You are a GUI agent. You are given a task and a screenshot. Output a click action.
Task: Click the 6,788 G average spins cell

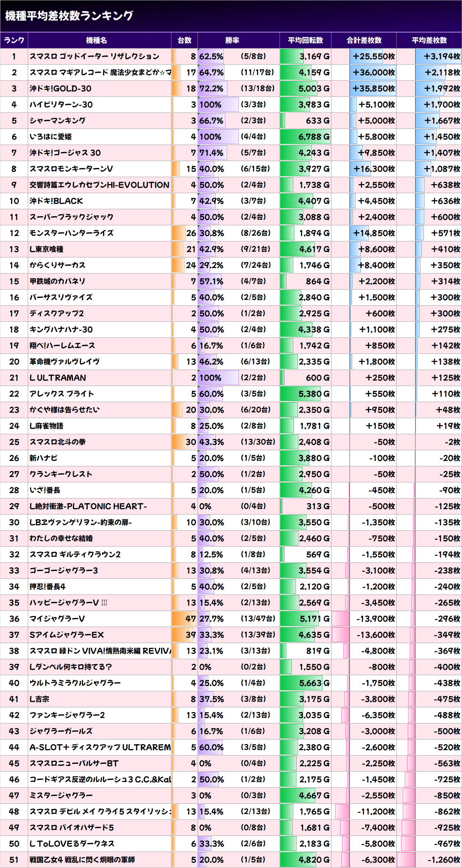pyautogui.click(x=305, y=137)
